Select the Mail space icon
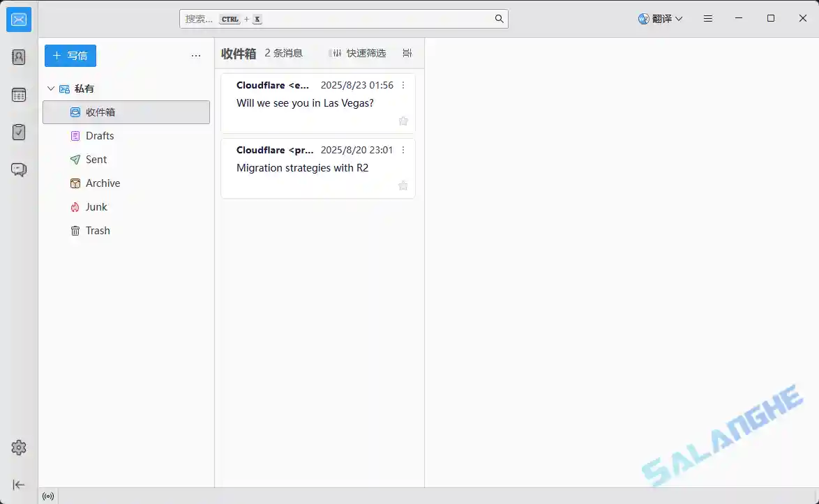 [x=19, y=19]
